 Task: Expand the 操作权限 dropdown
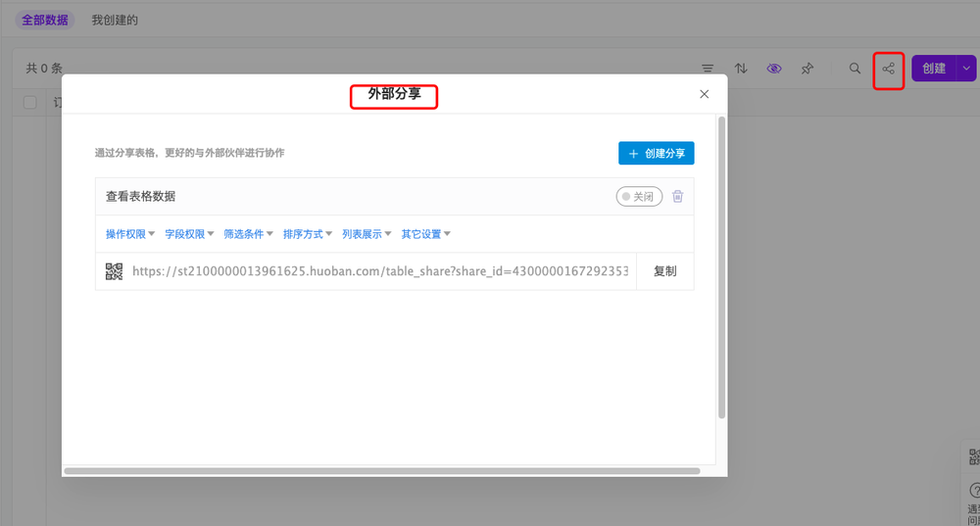[x=130, y=234]
